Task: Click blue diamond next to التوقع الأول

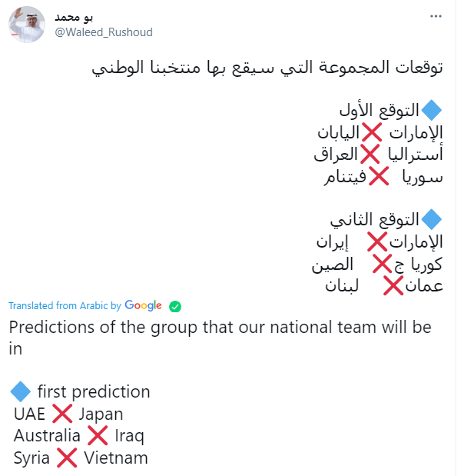Action: (x=432, y=110)
